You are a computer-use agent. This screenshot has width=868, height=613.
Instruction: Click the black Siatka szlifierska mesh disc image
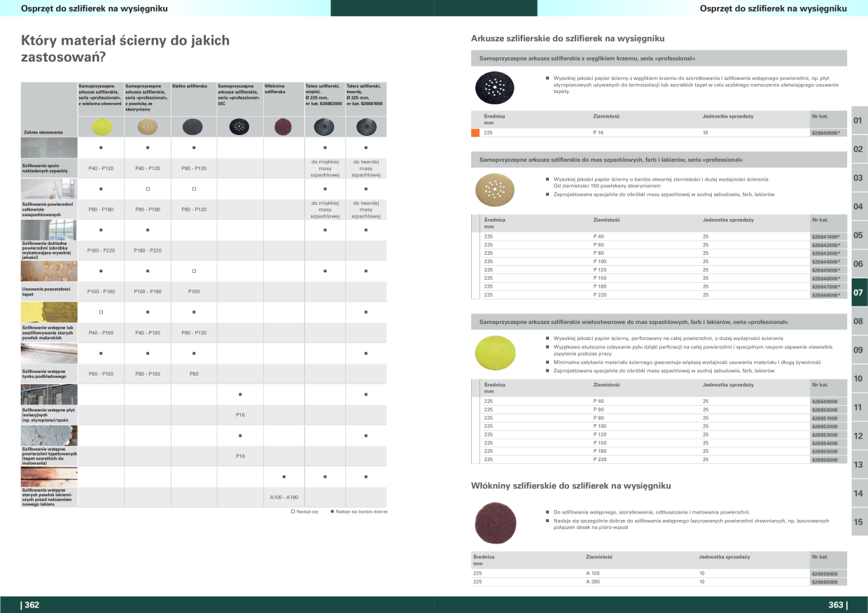pos(193,127)
